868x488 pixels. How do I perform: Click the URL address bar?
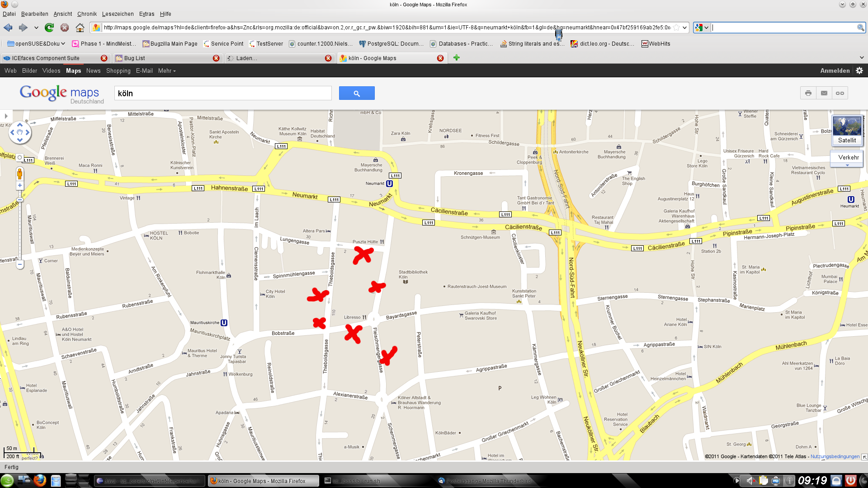(x=387, y=28)
